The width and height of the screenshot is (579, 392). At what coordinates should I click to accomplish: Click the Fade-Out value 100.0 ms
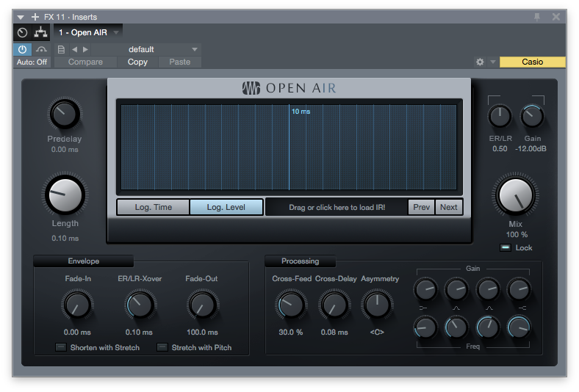[202, 333]
